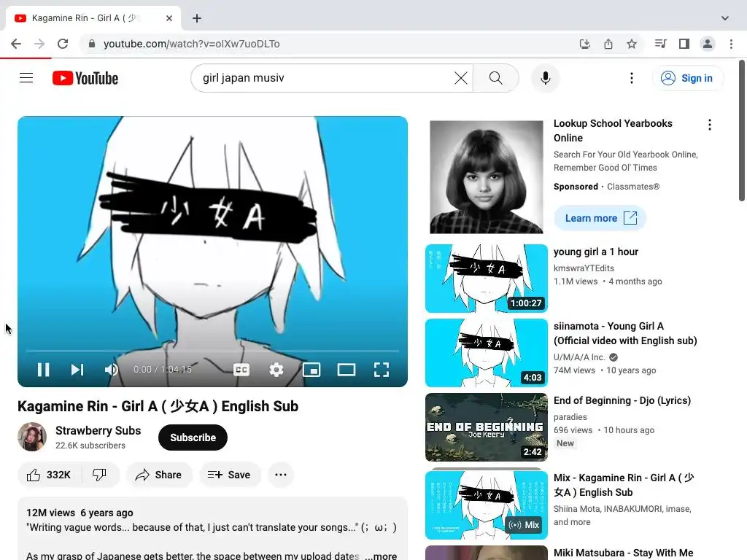Pause the video with the pause button
The height and width of the screenshot is (560, 747).
coord(43,370)
